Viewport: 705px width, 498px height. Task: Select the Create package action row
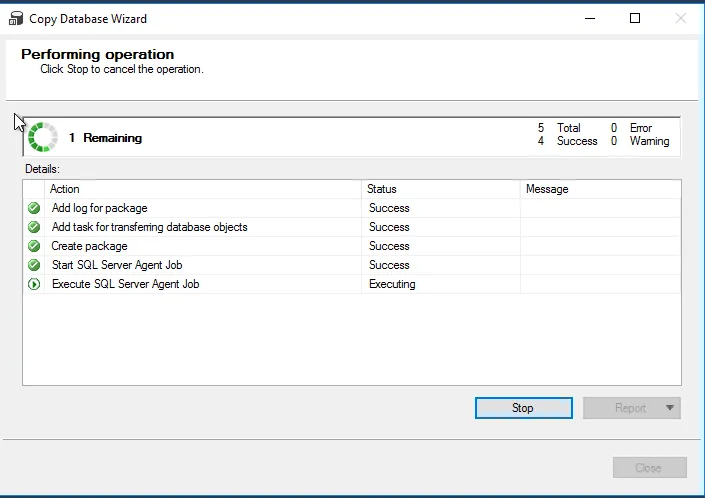(90, 246)
